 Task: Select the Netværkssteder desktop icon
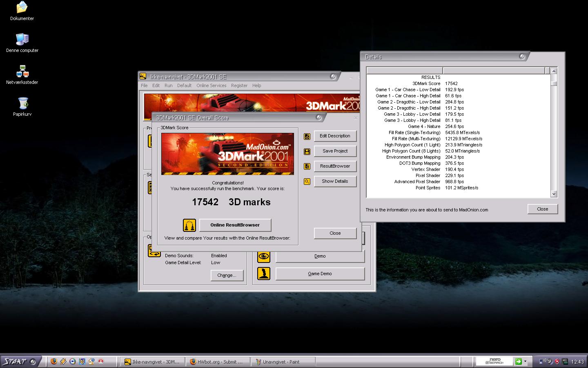[22, 71]
